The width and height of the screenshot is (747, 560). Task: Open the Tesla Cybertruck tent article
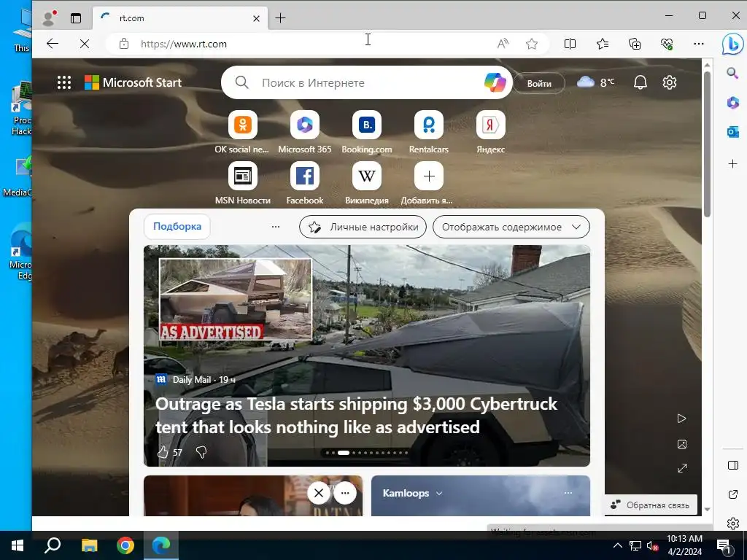[x=356, y=415]
